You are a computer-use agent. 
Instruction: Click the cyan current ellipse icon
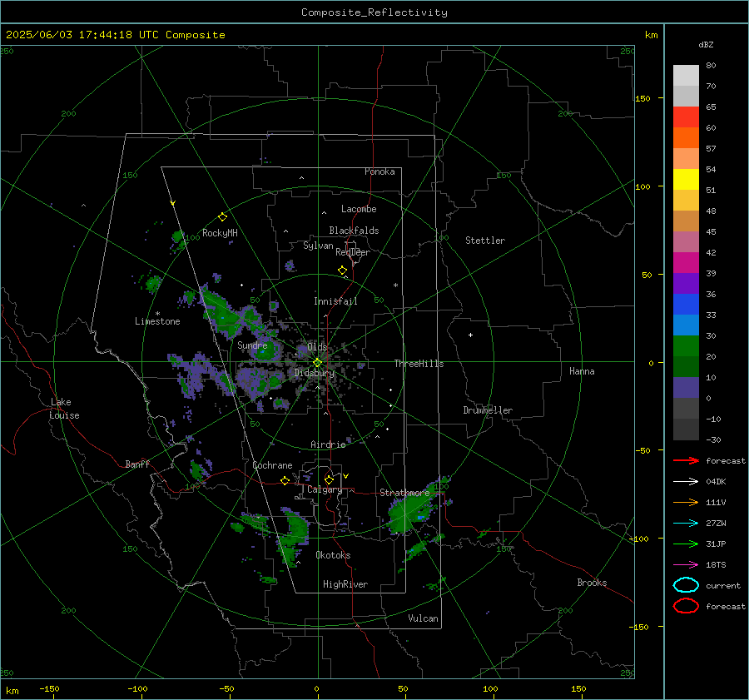point(686,585)
